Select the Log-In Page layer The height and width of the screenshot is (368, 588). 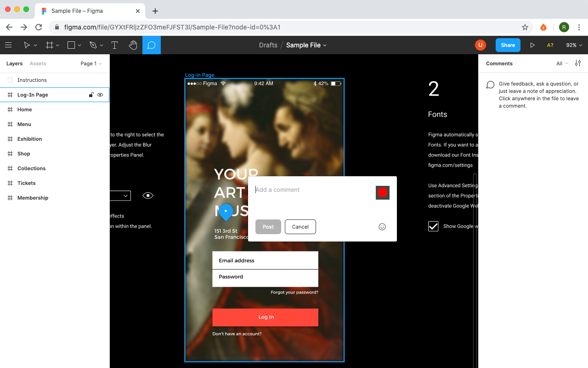coord(55,95)
